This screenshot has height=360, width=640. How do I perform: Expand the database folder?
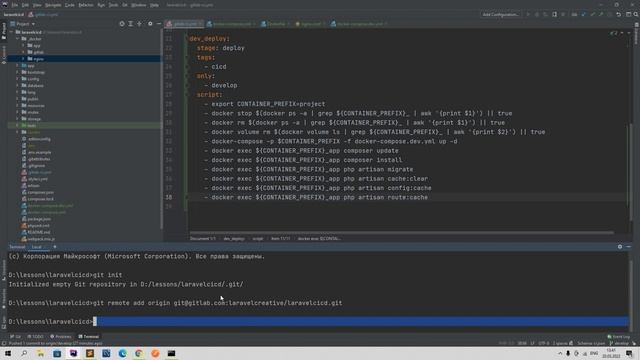click(18, 86)
